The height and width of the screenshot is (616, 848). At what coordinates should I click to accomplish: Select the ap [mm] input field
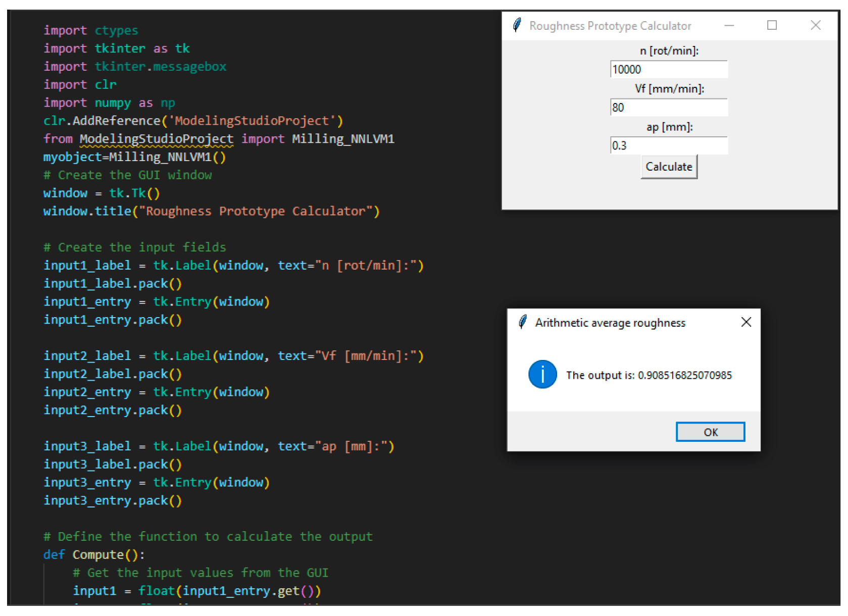click(x=669, y=145)
